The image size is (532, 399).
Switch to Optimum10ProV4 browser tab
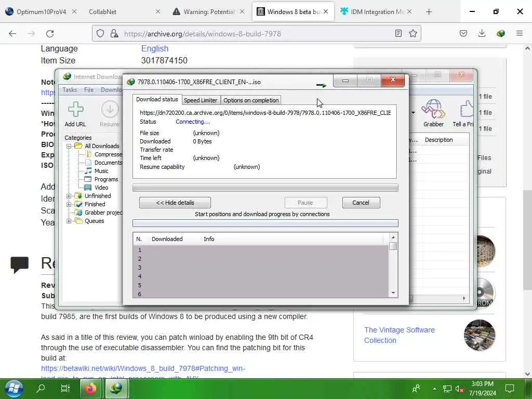pyautogui.click(x=42, y=12)
